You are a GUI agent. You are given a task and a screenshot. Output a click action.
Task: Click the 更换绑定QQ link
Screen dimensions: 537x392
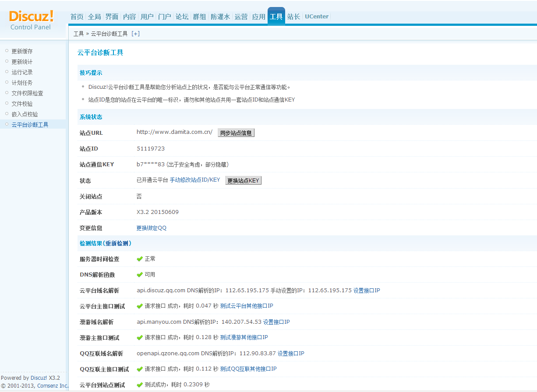click(x=152, y=228)
